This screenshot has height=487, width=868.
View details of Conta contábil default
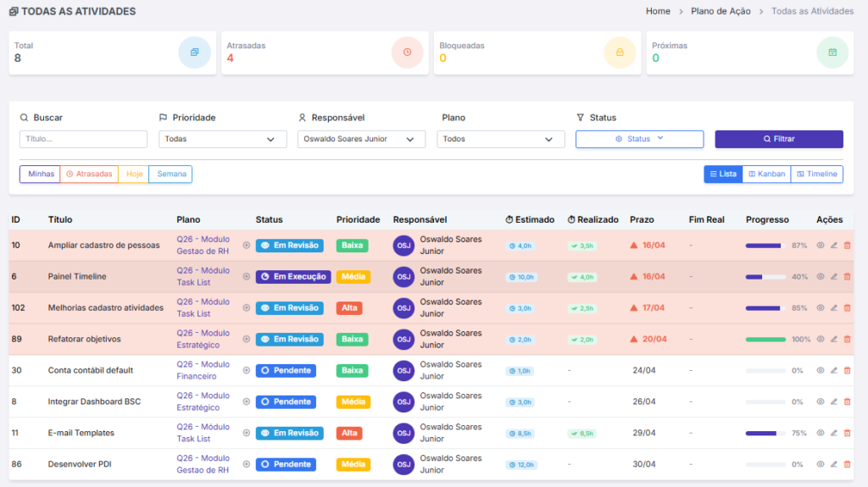point(821,370)
